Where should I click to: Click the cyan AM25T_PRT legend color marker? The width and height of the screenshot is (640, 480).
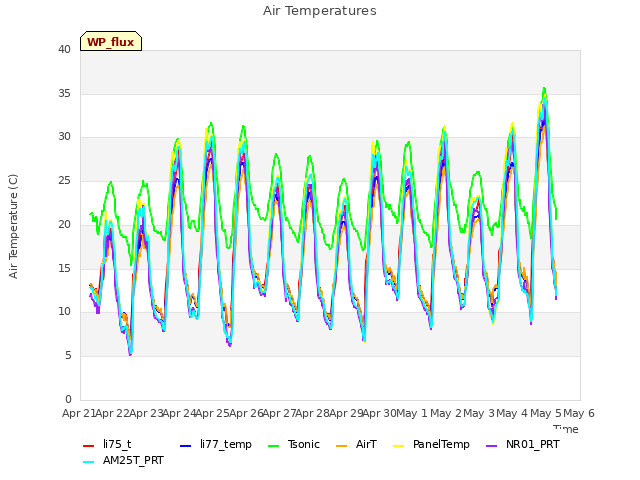point(89,462)
